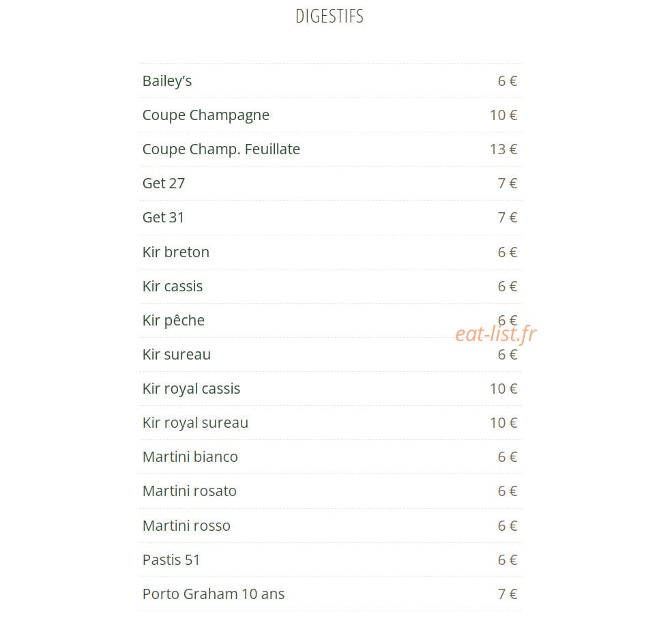Click the 7 € price of Porto Graham
This screenshot has height=627, width=672.
(508, 594)
